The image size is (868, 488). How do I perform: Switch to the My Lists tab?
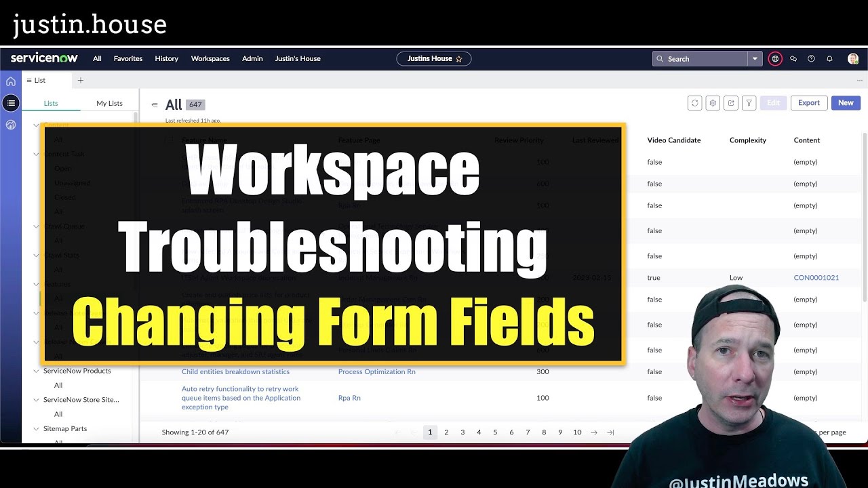pyautogui.click(x=109, y=103)
